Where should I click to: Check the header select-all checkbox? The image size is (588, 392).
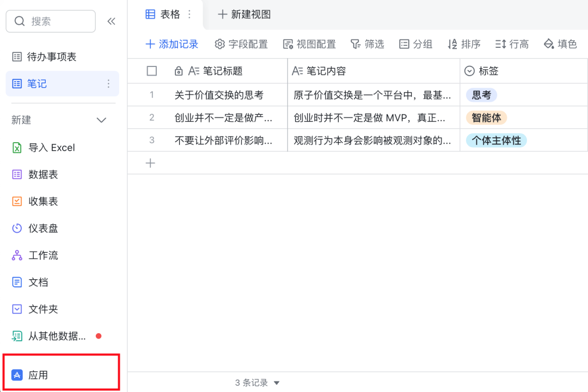point(151,71)
